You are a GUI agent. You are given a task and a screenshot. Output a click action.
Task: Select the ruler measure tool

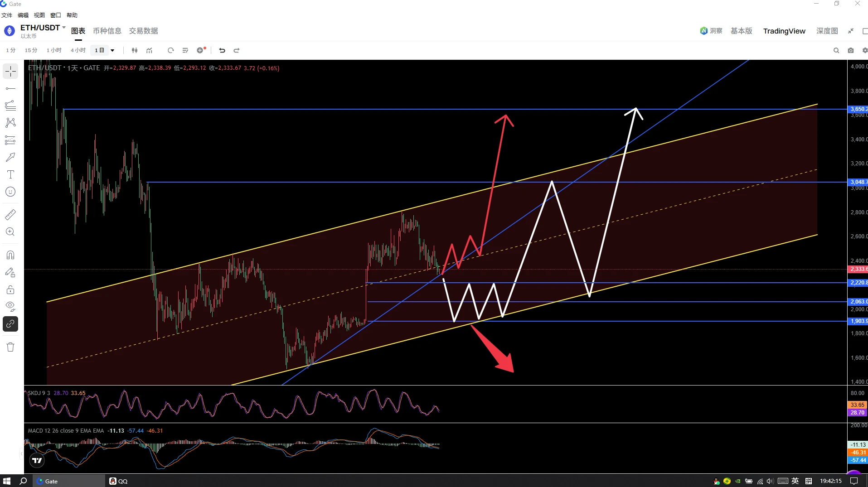pos(10,214)
